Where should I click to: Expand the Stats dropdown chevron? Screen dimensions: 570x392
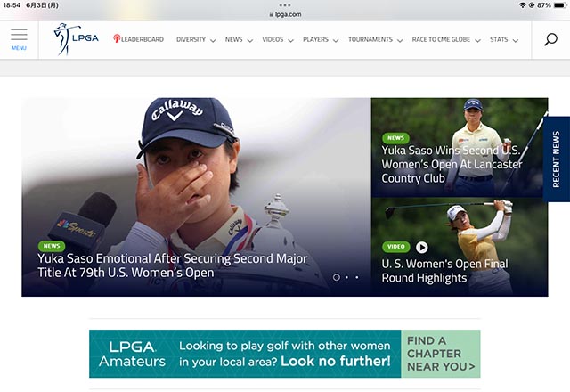[515, 40]
